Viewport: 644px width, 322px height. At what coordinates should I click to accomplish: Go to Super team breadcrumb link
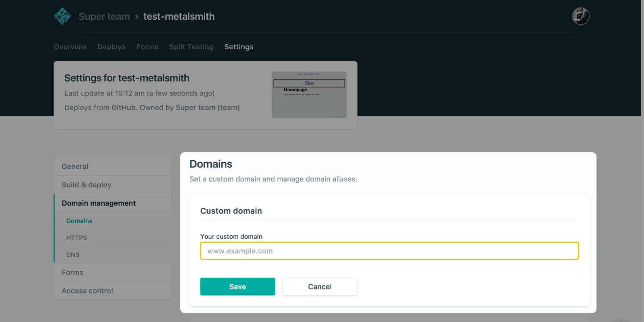click(x=104, y=17)
